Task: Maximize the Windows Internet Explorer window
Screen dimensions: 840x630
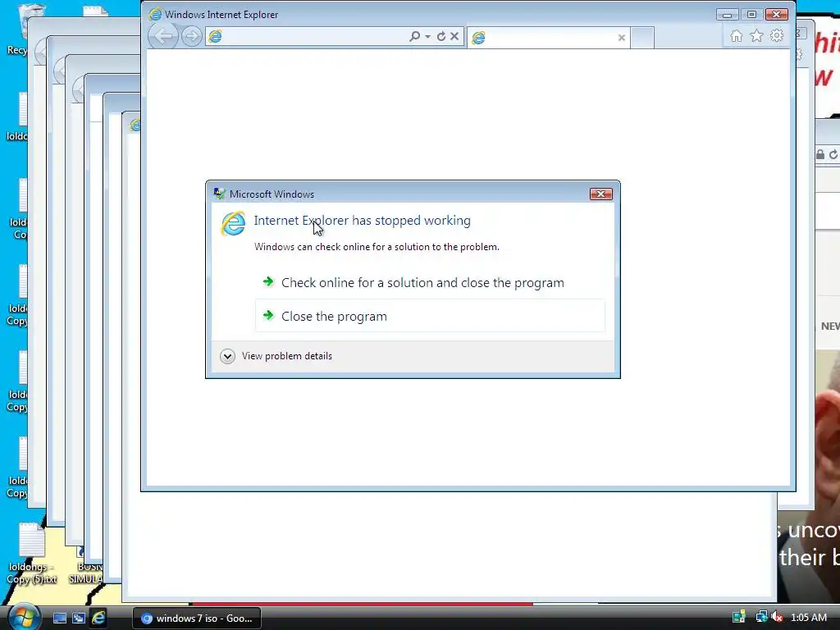Action: [x=751, y=15]
